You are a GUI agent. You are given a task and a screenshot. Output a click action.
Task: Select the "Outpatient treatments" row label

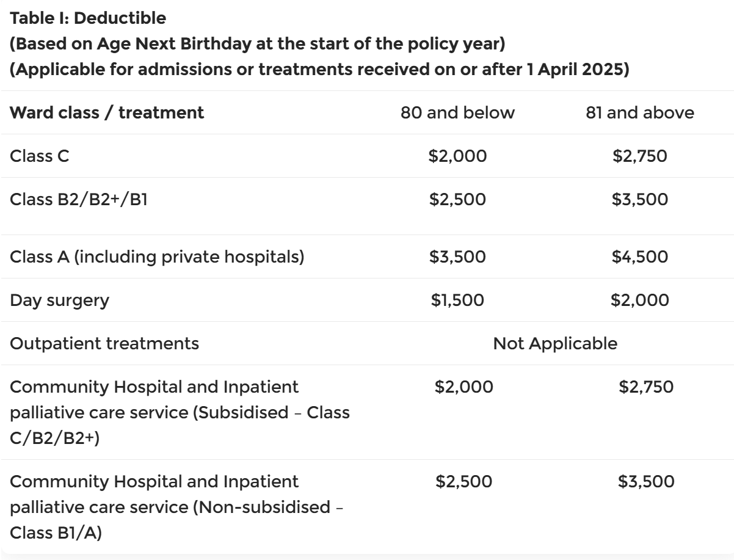[x=104, y=343]
